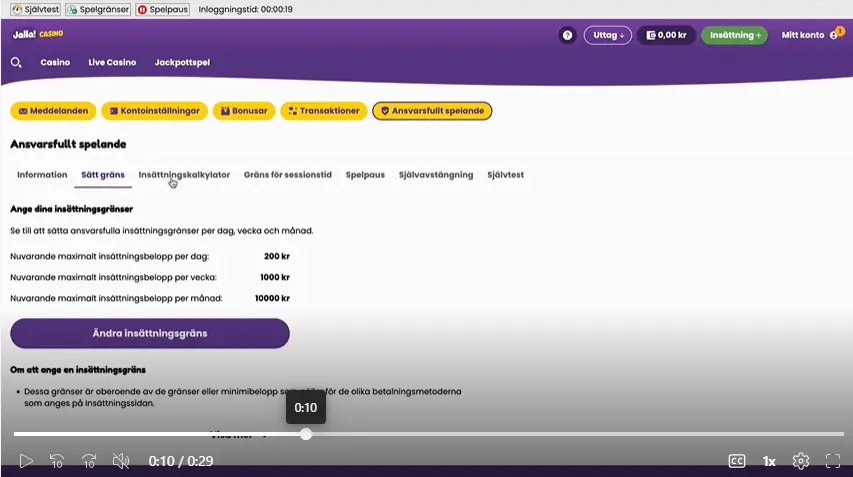The width and height of the screenshot is (853, 477).
Task: Click the Ange dina insättningsgränser heading
Action: coord(71,209)
